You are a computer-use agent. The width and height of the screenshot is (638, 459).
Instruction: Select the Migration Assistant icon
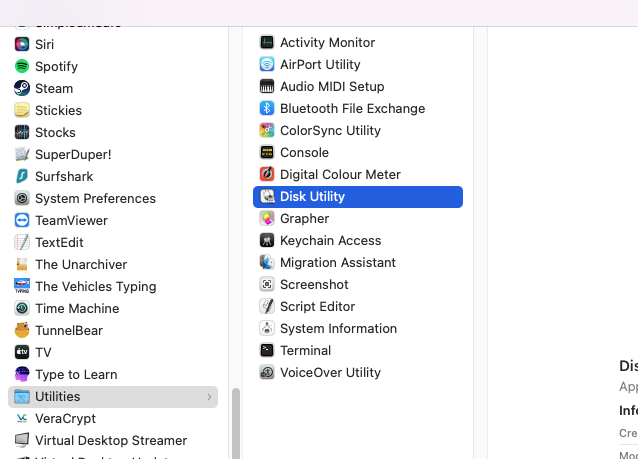[x=267, y=262]
